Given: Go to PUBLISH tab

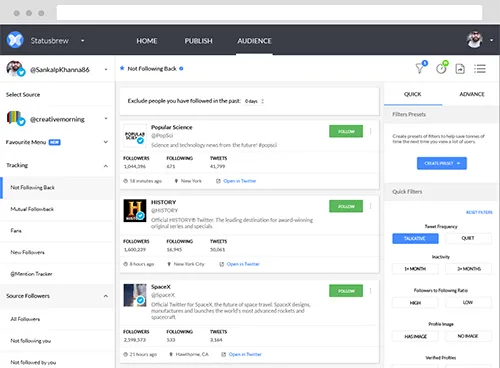Looking at the screenshot, I should click(198, 41).
